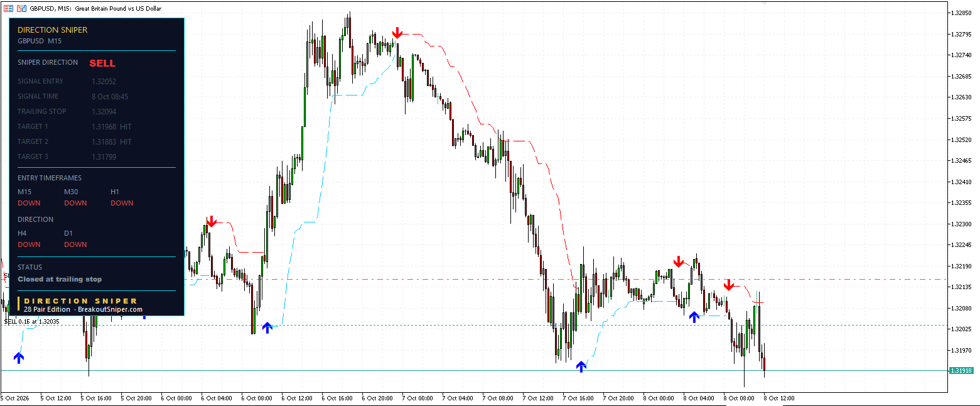Click the 'SNIPER DIRECTION' label

[48, 62]
